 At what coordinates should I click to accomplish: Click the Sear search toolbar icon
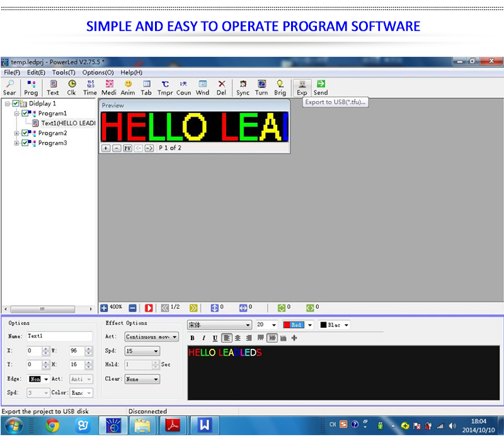pos(9,88)
